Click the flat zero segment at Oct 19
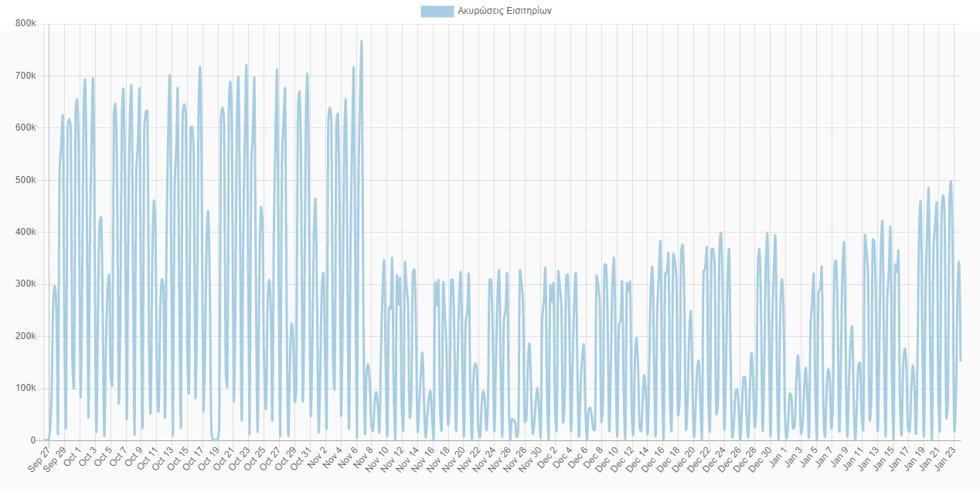 pos(215,440)
